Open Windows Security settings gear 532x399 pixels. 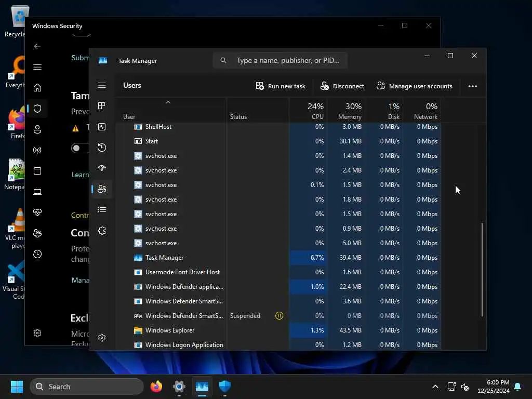point(37,333)
